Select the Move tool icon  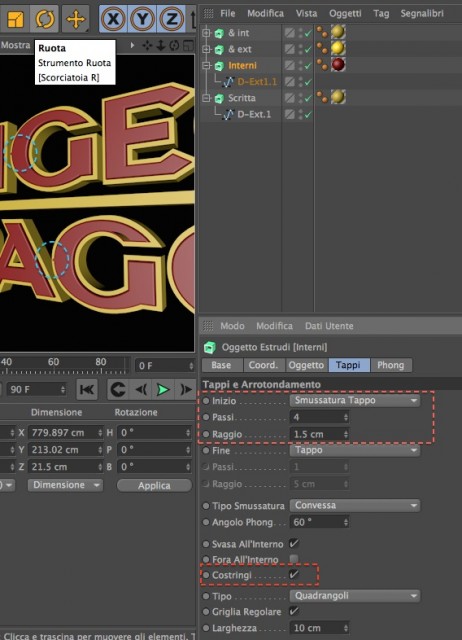point(76,18)
